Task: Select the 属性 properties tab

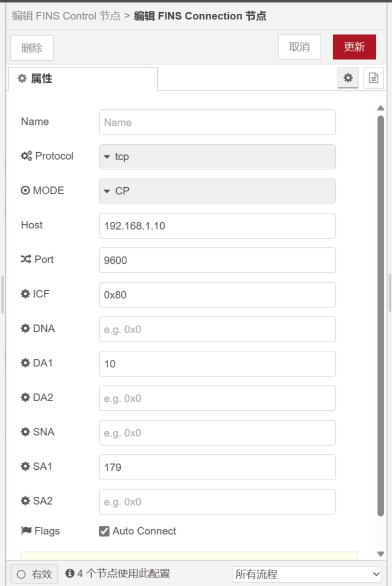Action: 82,79
